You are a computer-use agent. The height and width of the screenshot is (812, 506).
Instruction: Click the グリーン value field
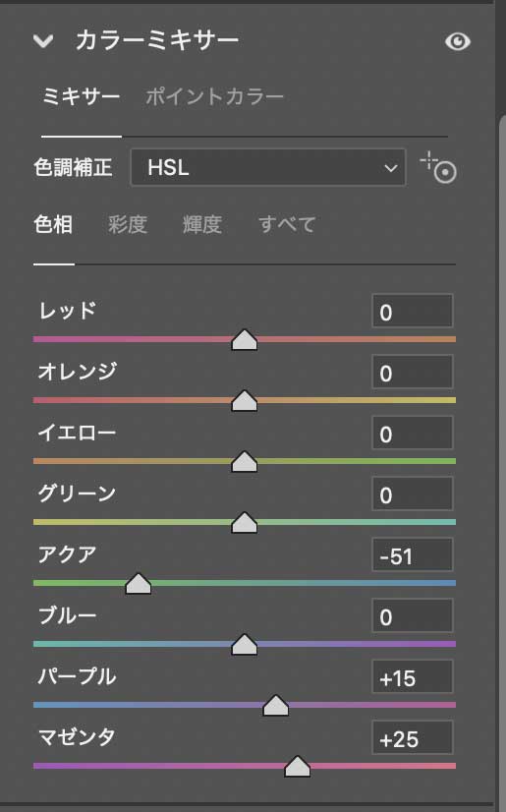click(413, 493)
